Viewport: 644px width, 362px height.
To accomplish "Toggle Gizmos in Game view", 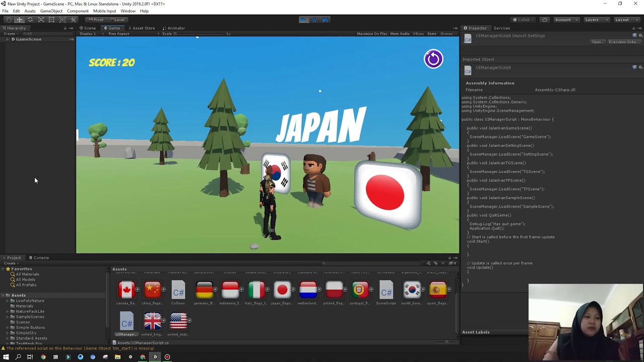I will coord(447,34).
